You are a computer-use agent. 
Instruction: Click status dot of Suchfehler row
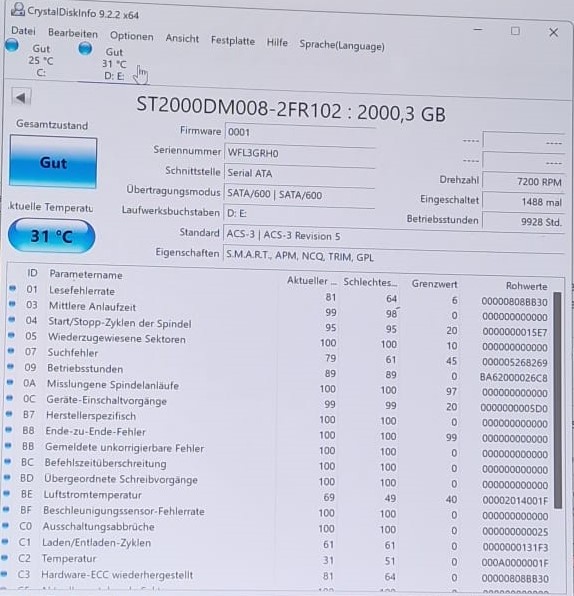pyautogui.click(x=11, y=351)
